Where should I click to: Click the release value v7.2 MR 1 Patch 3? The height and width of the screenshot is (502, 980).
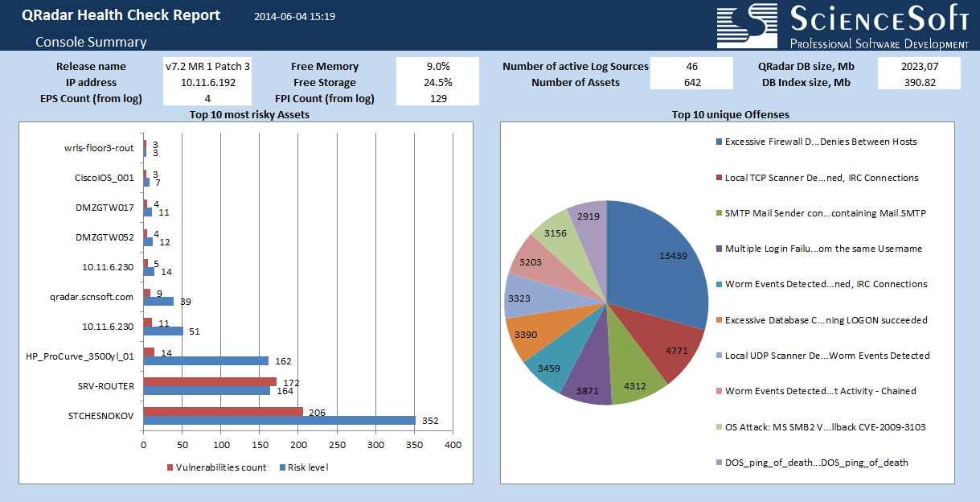tap(207, 66)
